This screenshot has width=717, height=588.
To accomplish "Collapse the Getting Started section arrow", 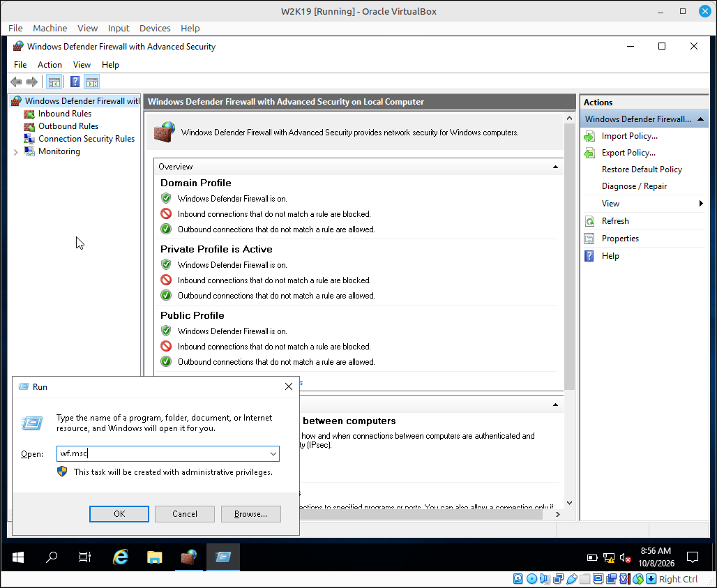I will click(555, 405).
